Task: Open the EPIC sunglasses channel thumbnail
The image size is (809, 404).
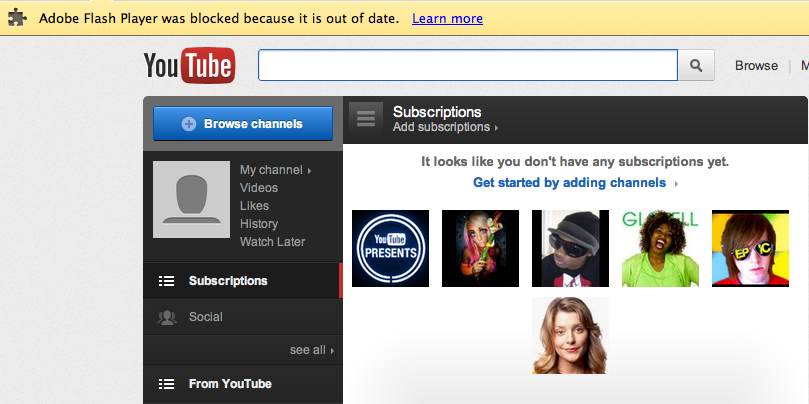Action: pyautogui.click(x=751, y=248)
